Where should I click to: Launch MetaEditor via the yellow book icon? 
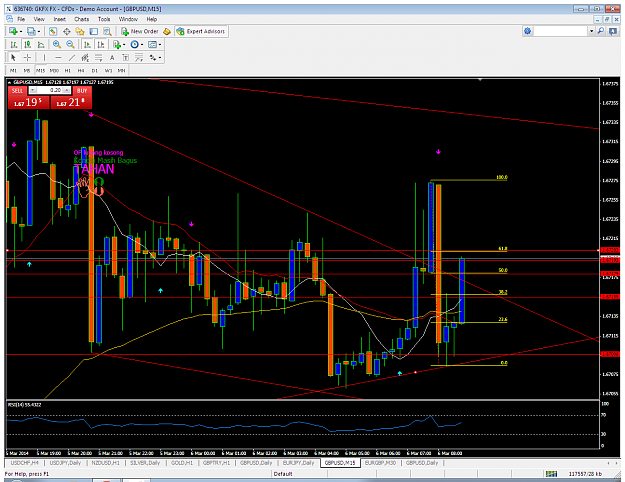pyautogui.click(x=167, y=31)
